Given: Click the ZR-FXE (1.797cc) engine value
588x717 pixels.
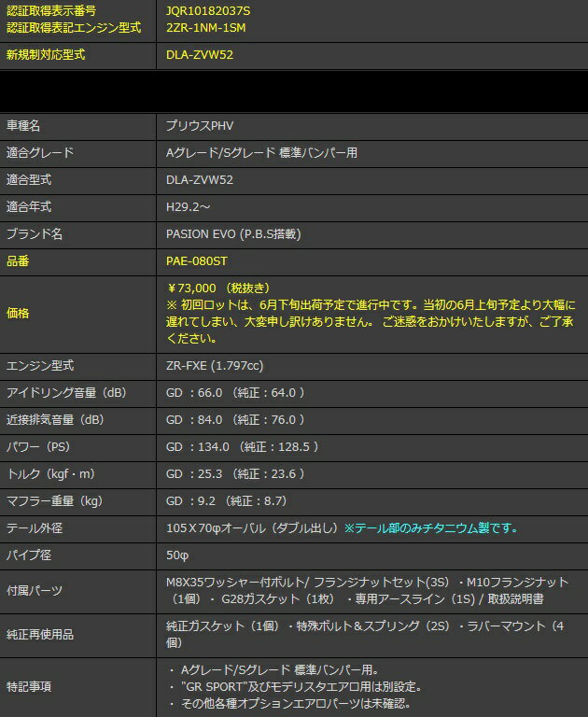Looking at the screenshot, I should (x=217, y=366).
